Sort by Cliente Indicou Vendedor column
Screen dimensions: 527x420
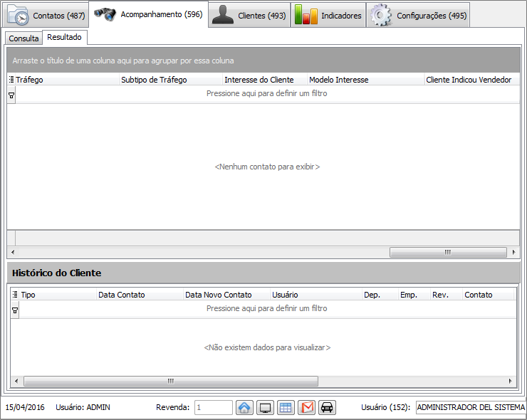point(472,80)
